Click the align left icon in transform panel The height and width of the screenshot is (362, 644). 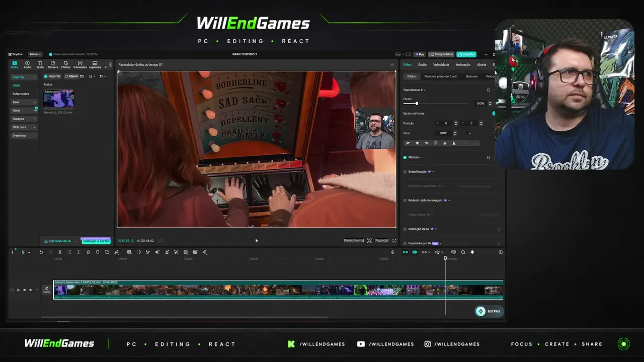click(x=408, y=143)
